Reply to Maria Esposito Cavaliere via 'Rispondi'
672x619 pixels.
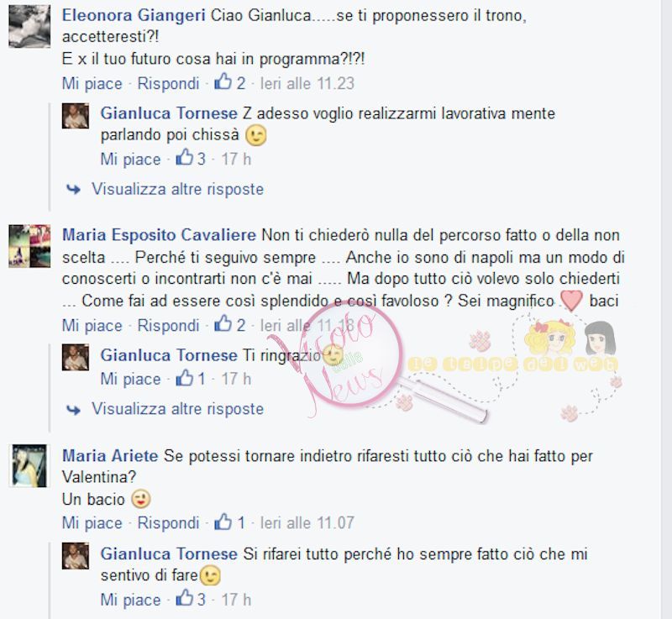click(x=169, y=326)
